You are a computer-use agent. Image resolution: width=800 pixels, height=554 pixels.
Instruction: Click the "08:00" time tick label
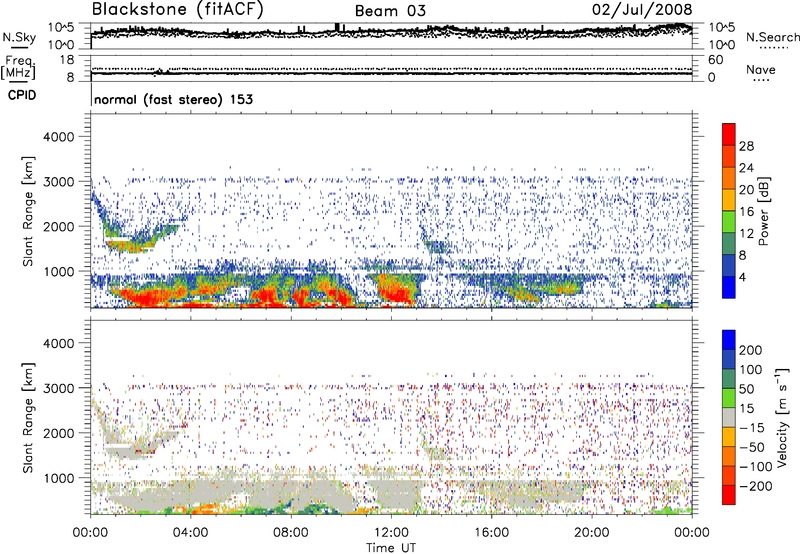coord(291,533)
